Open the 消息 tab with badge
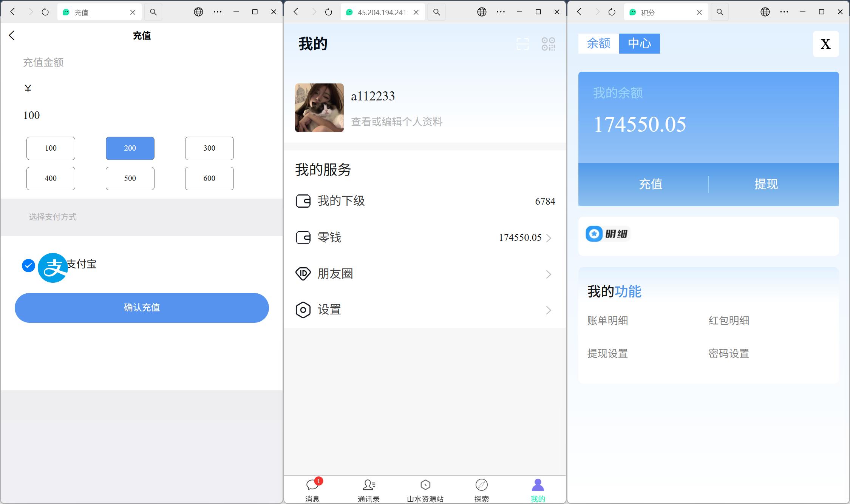Viewport: 850px width, 504px height. pyautogui.click(x=312, y=490)
